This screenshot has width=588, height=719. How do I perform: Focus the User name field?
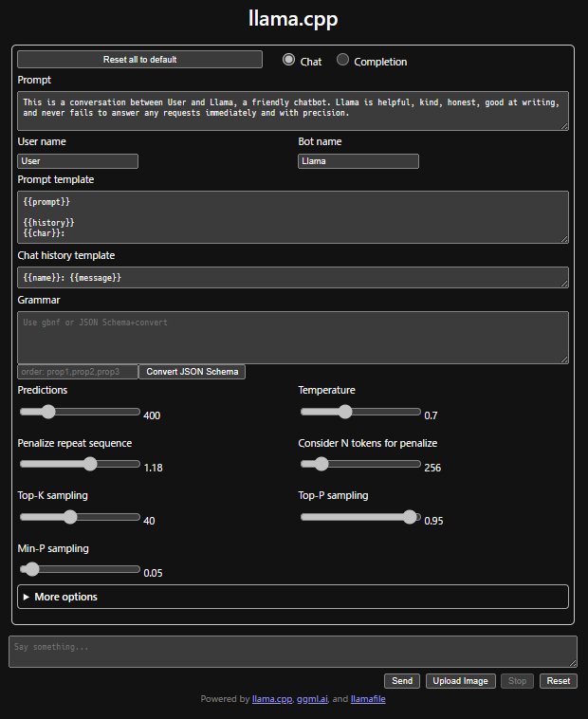pos(78,161)
